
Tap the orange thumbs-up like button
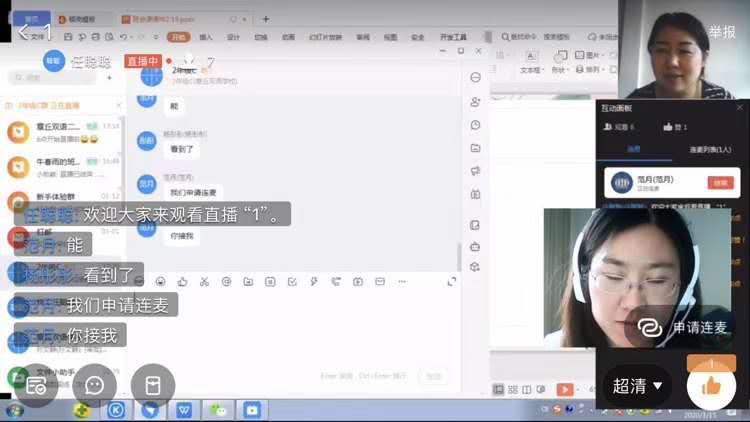(711, 386)
